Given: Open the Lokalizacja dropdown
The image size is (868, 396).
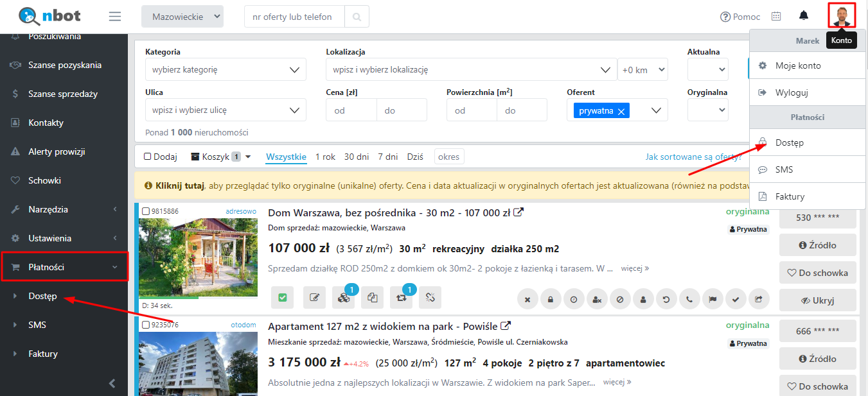Looking at the screenshot, I should pyautogui.click(x=471, y=69).
